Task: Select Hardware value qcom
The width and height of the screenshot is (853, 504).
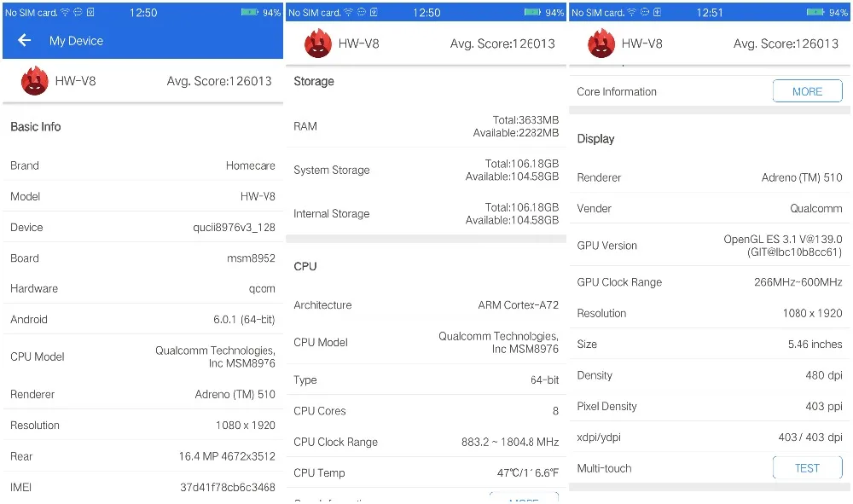Action: pos(262,289)
